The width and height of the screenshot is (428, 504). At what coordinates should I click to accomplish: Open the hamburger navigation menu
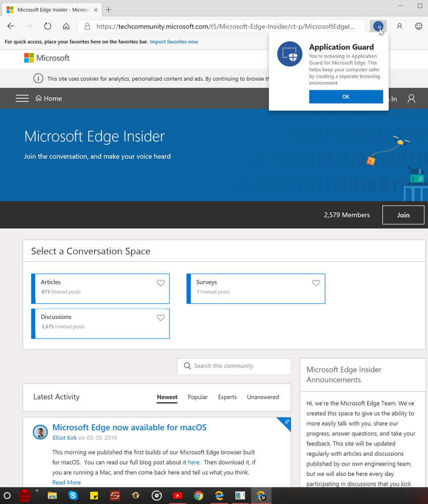tap(22, 98)
